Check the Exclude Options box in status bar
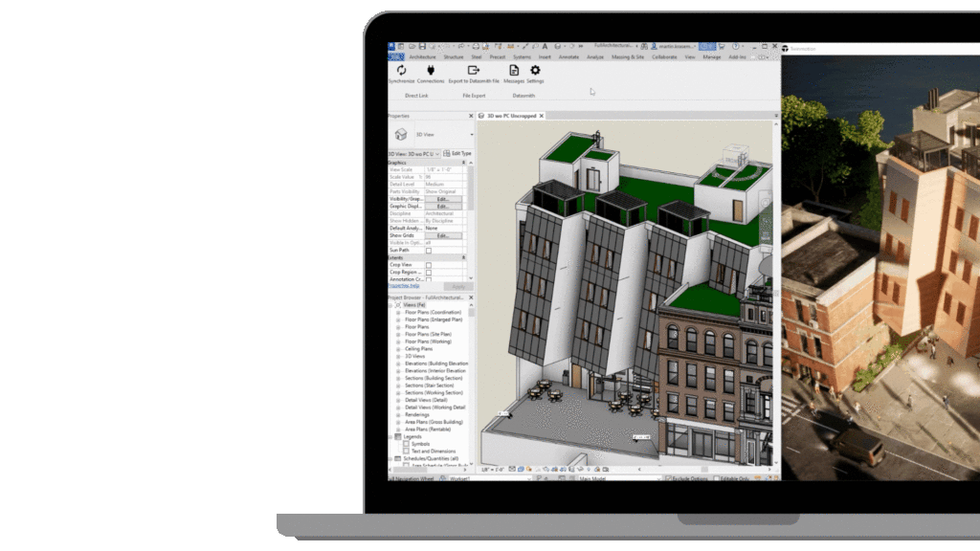 pos(667,477)
